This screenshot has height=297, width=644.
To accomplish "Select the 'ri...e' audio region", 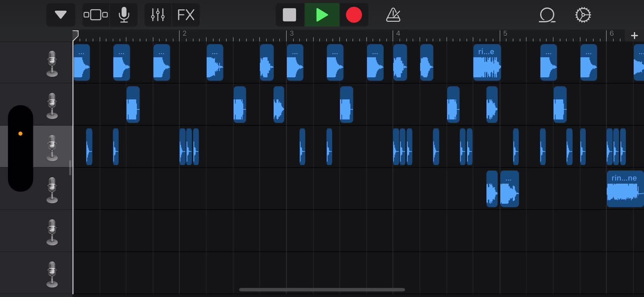I will pyautogui.click(x=487, y=62).
